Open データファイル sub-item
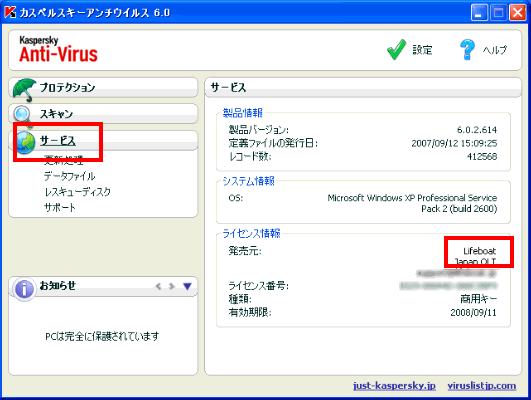 pos(69,176)
